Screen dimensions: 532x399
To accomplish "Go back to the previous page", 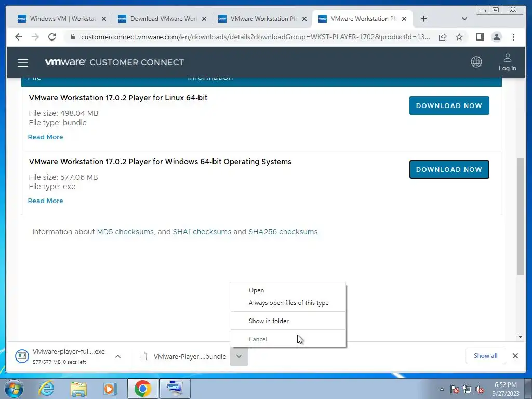I will [19, 37].
